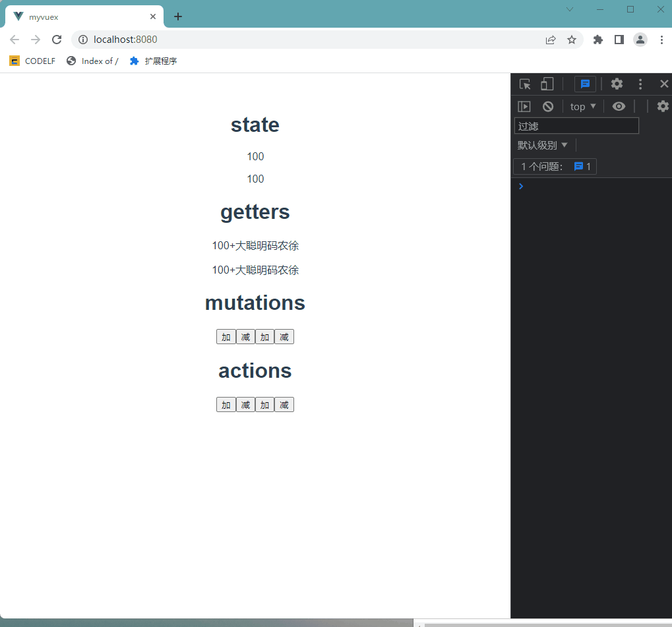
Task: Click the getters heading
Action: 255,212
